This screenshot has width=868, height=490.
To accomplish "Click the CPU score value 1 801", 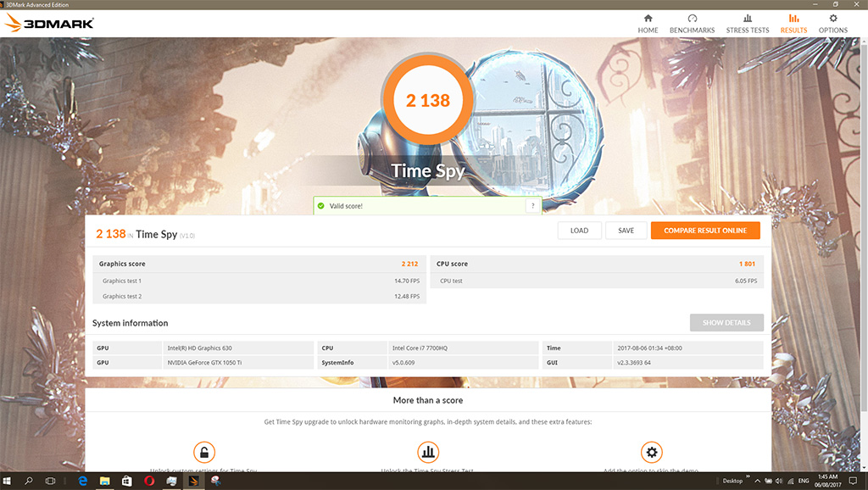I will pyautogui.click(x=747, y=264).
